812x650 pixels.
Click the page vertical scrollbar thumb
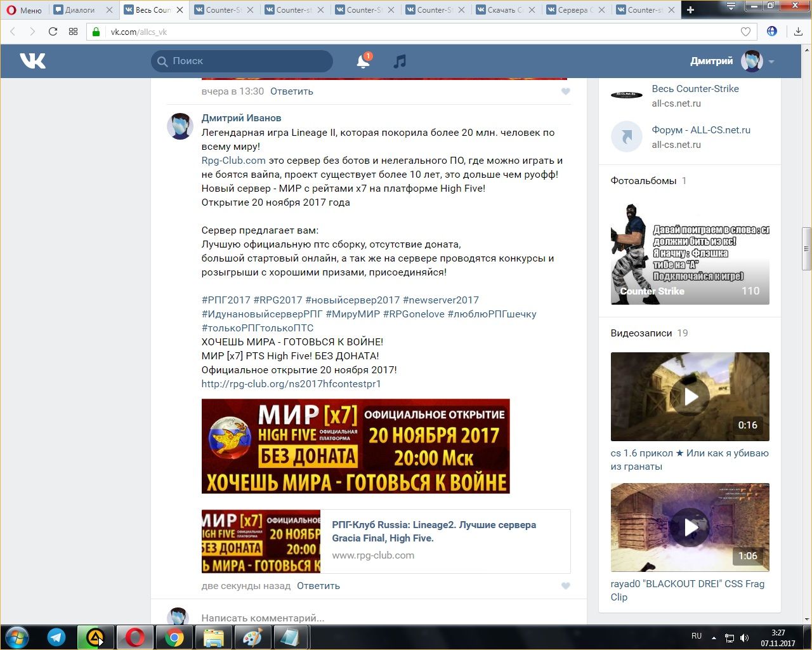[x=806, y=248]
